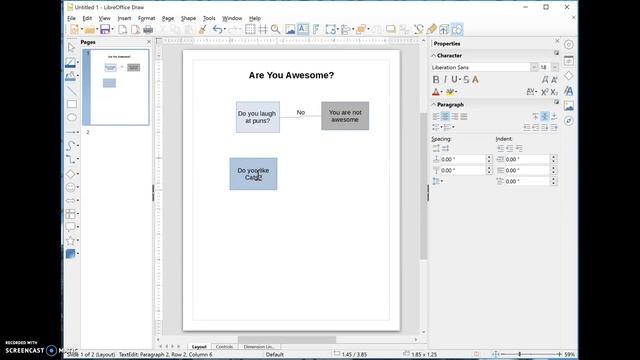Toggle Shadow text effect

(476, 80)
